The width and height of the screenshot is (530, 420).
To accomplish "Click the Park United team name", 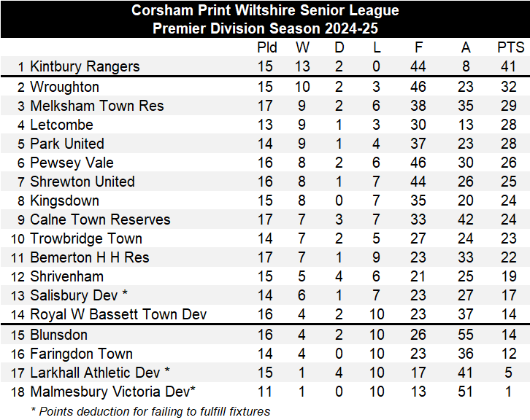I will [67, 144].
